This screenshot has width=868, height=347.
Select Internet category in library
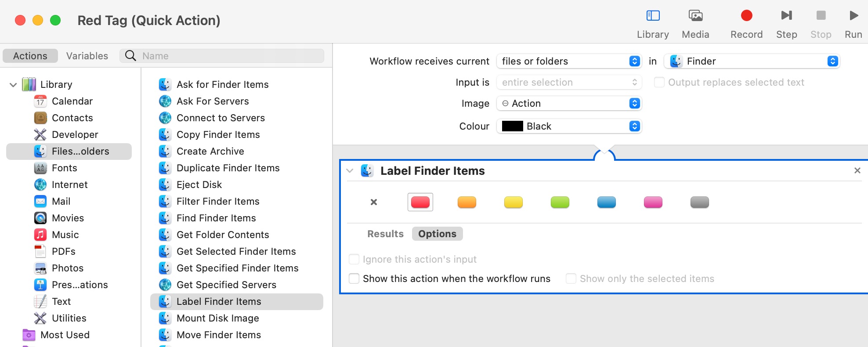pyautogui.click(x=69, y=184)
